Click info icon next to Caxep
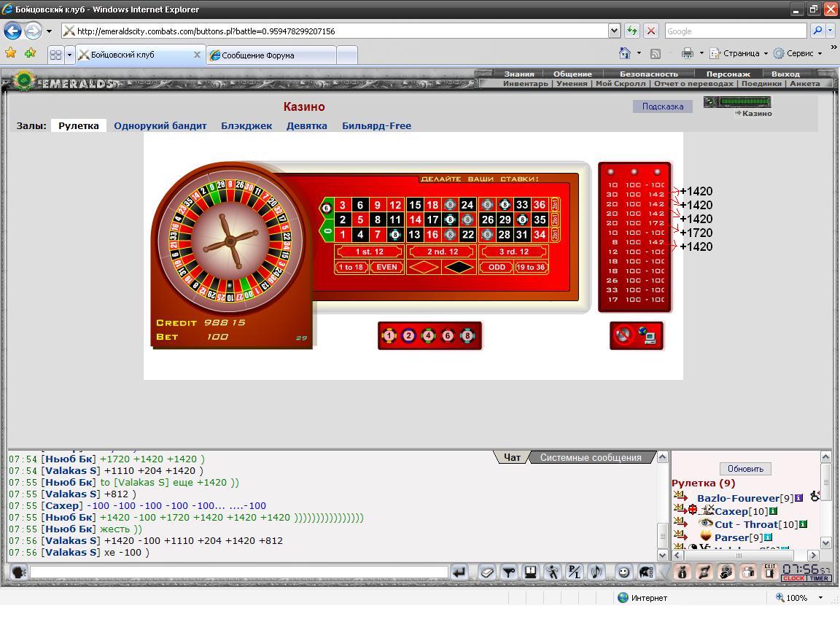This screenshot has width=840, height=630. pos(773,512)
